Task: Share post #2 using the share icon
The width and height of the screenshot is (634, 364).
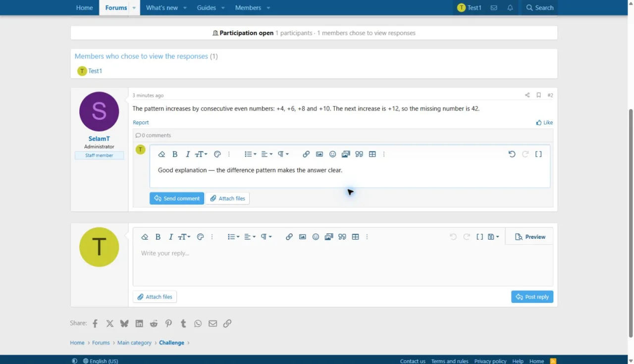Action: (x=527, y=95)
